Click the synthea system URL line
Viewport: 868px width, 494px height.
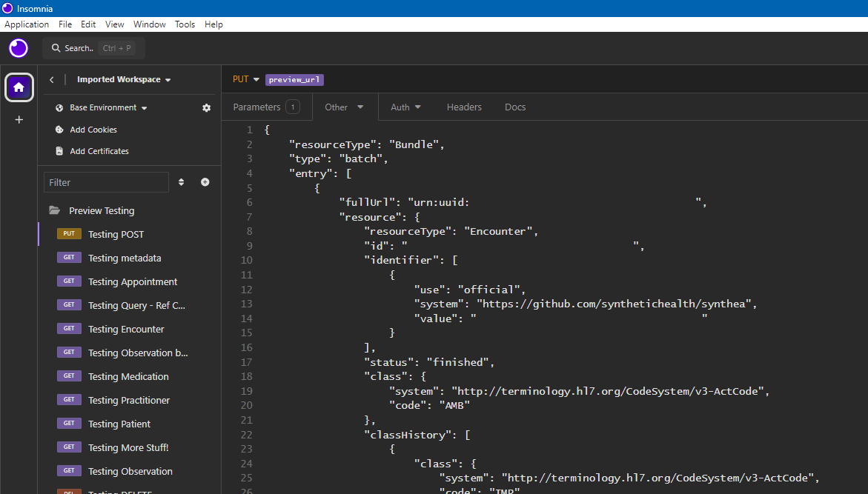[x=585, y=304]
